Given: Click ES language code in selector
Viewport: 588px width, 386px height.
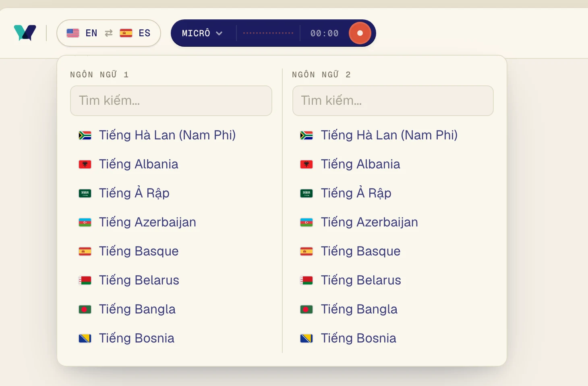Looking at the screenshot, I should [145, 33].
